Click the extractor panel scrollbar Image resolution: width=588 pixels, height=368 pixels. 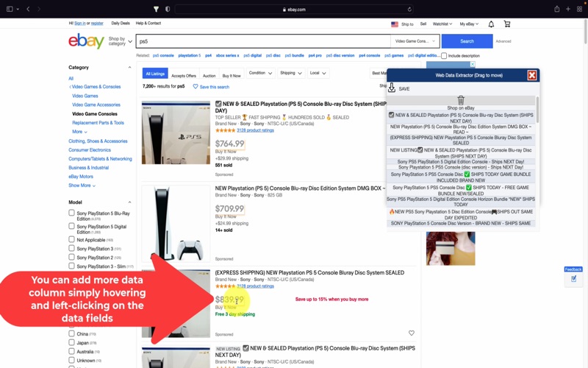coord(537,109)
